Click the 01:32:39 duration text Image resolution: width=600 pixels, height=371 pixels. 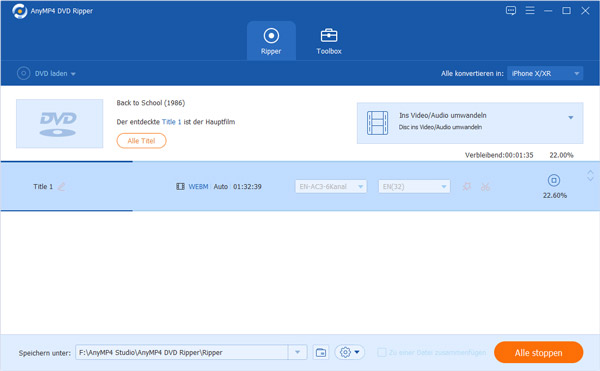[247, 187]
